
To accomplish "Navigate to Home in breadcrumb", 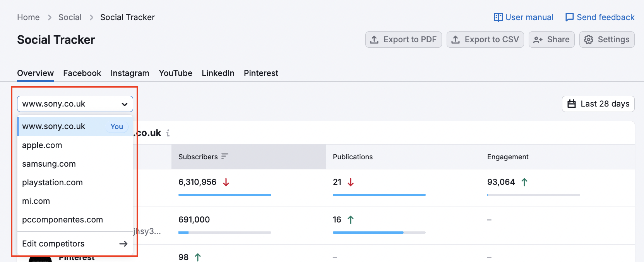I will coord(28,17).
